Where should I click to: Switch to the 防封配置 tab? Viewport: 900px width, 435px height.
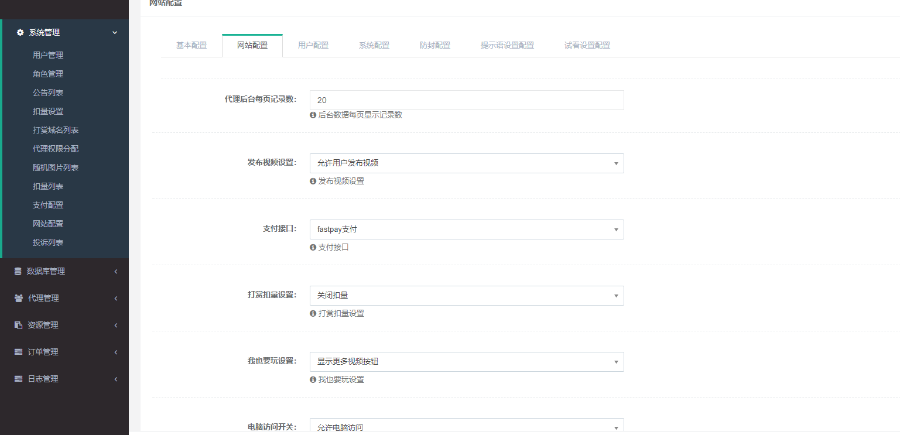point(435,46)
